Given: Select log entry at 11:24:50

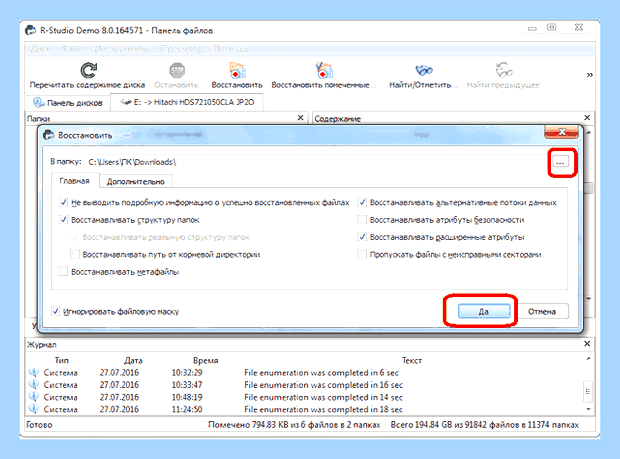Looking at the screenshot, I should 304,409.
